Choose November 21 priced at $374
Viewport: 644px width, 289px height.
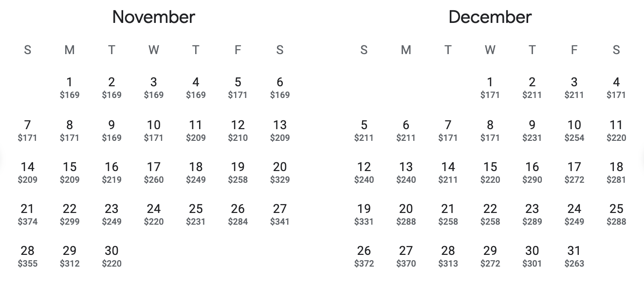point(28,214)
